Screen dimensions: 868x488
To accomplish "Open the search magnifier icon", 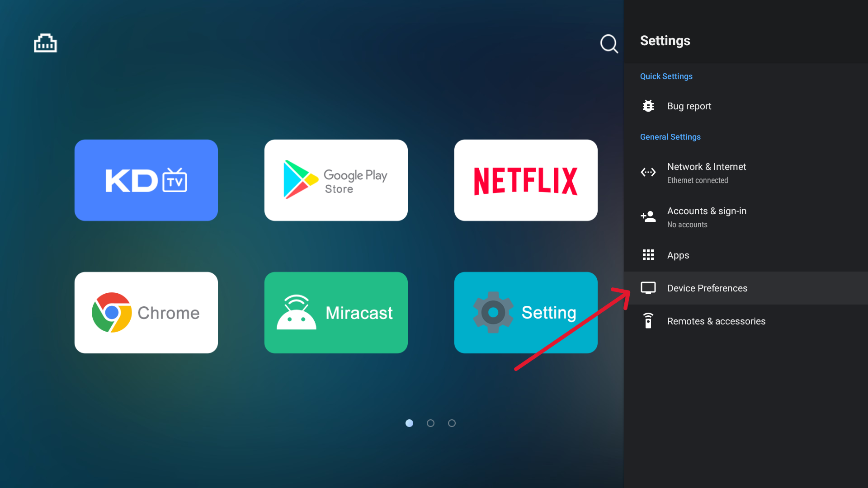I will click(x=609, y=44).
